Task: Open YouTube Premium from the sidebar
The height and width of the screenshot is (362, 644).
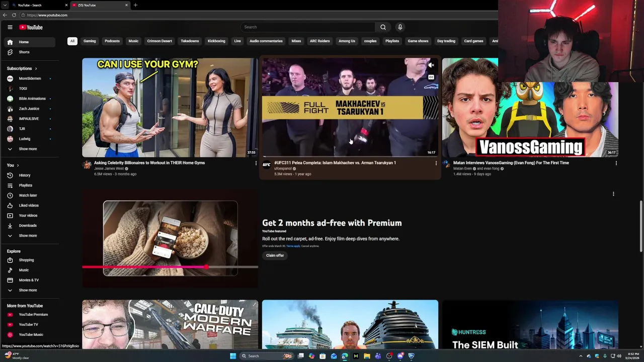Action: pyautogui.click(x=30, y=315)
